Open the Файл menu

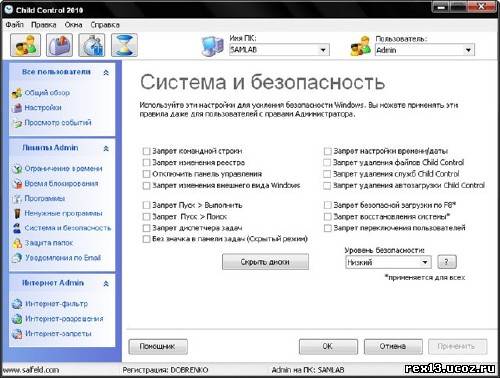[14, 25]
